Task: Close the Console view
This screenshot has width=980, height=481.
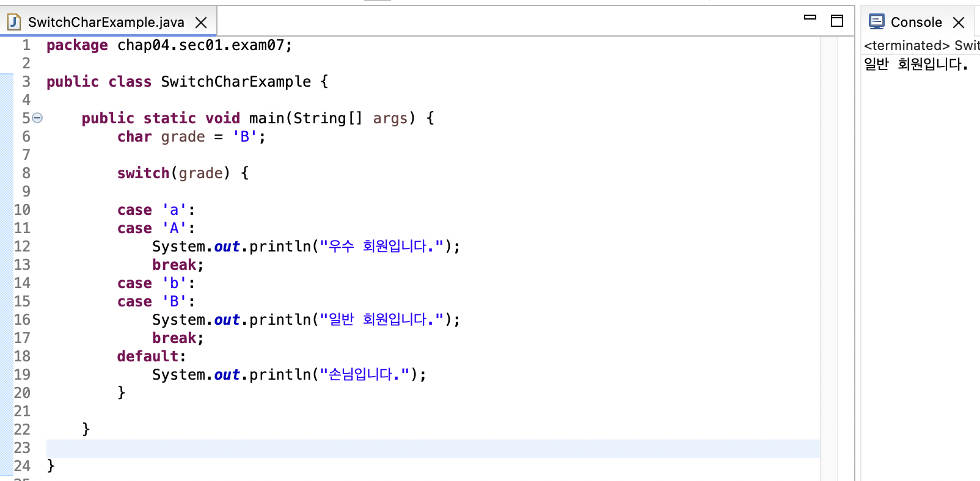Action: (959, 23)
